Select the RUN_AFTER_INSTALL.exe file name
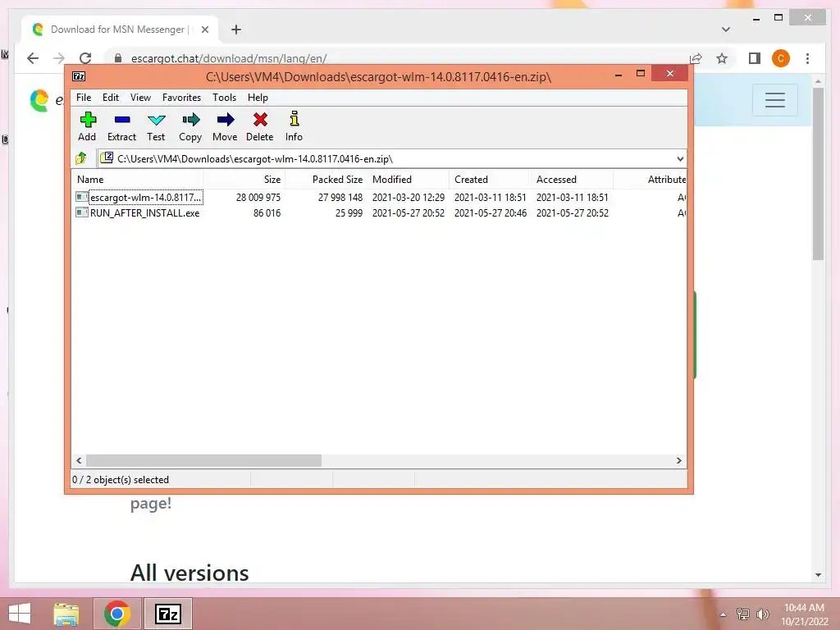 [x=144, y=212]
